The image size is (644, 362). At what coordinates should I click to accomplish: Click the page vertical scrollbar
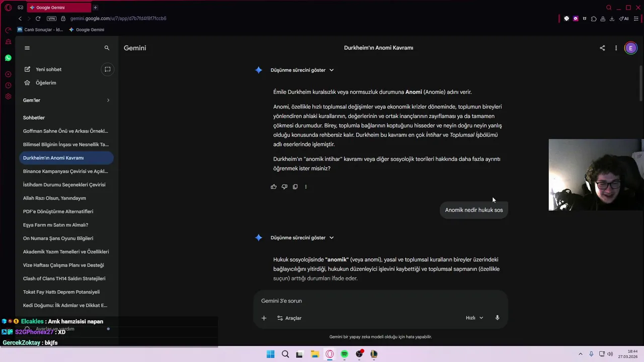click(641, 83)
